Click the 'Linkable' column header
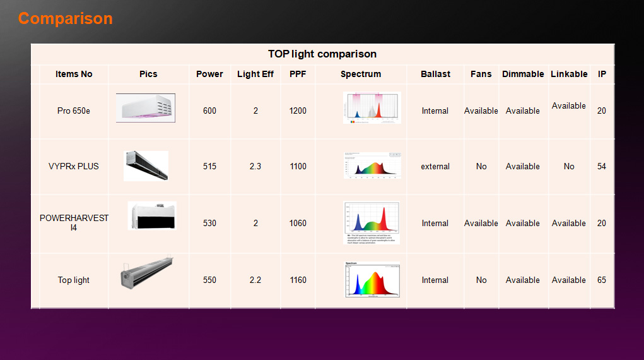Image resolution: width=644 pixels, height=360 pixels. 569,74
